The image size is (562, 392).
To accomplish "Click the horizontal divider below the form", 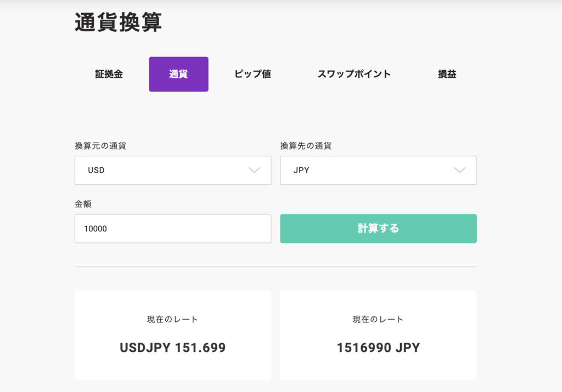I will click(x=276, y=267).
